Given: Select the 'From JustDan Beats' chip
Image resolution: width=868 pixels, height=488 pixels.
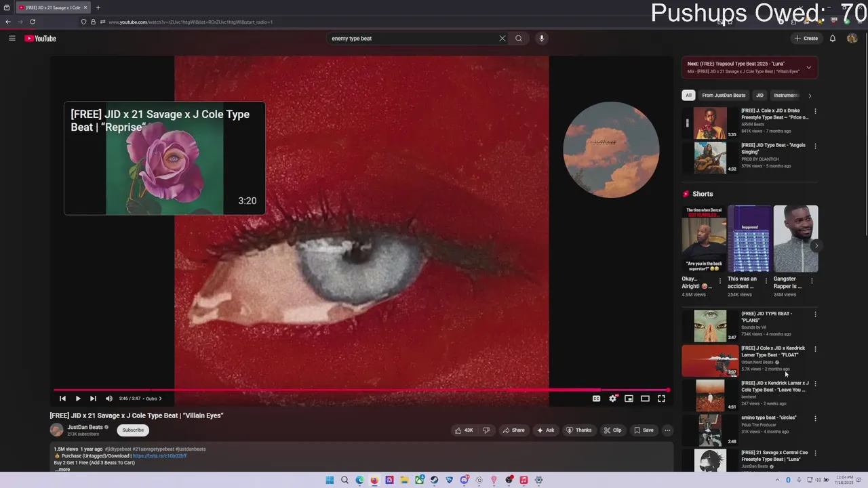Looking at the screenshot, I should coord(724,95).
